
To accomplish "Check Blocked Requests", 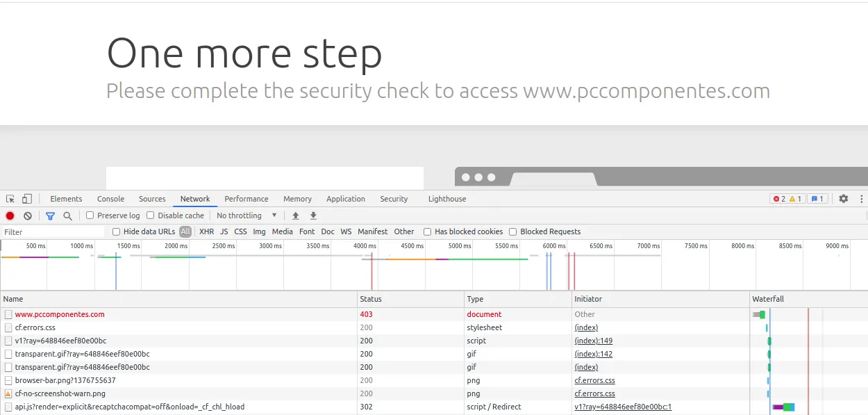I will coord(512,231).
